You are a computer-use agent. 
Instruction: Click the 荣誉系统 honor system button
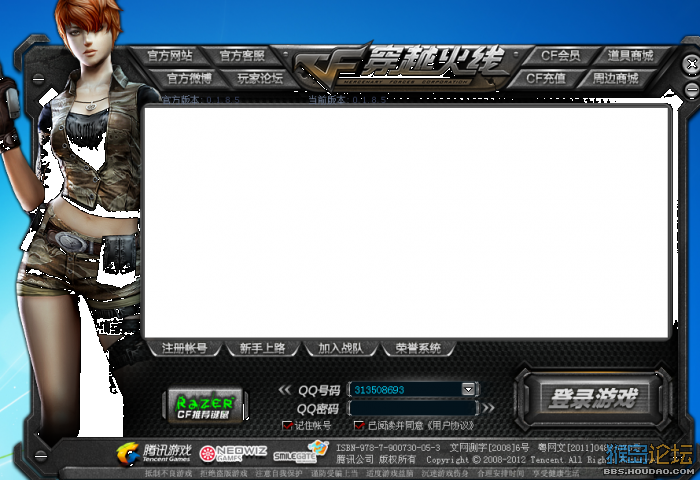click(418, 348)
